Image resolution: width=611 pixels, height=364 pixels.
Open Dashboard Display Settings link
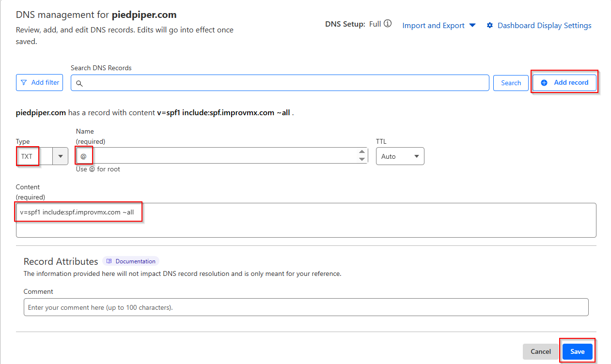544,26
